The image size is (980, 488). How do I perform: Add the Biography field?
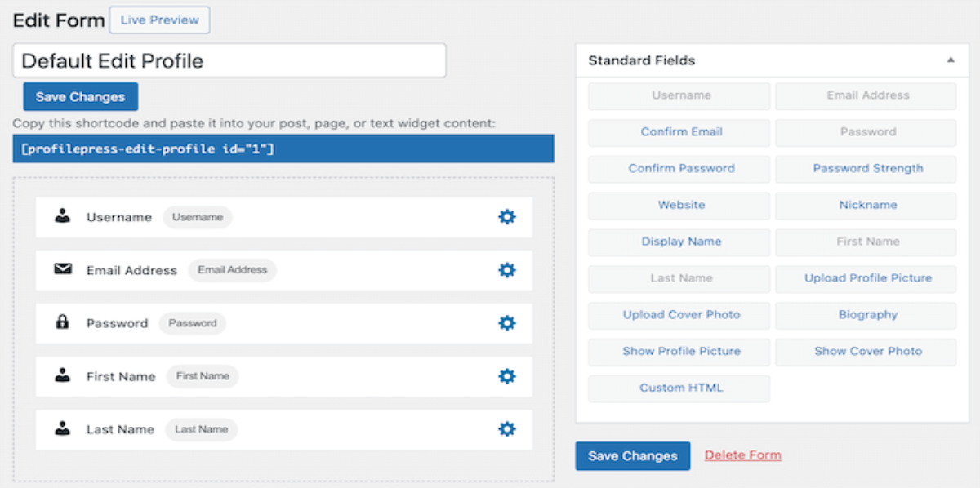(x=866, y=315)
